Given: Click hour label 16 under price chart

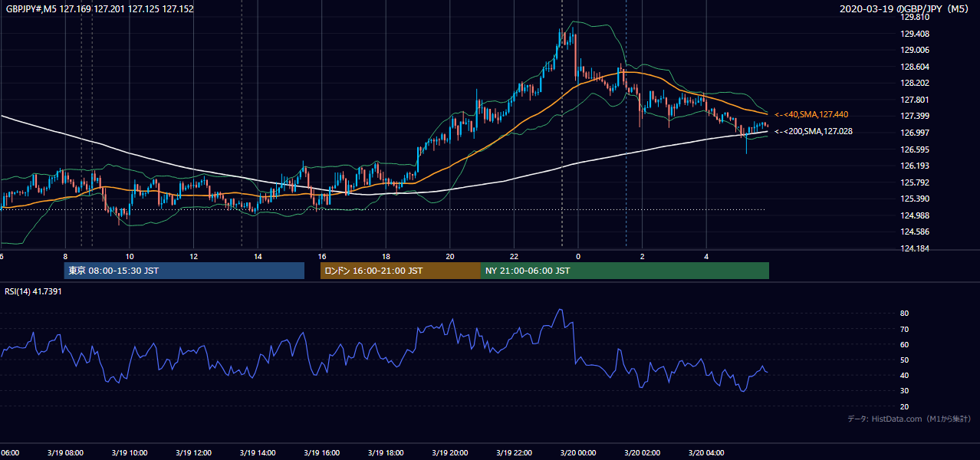Looking at the screenshot, I should (322, 257).
